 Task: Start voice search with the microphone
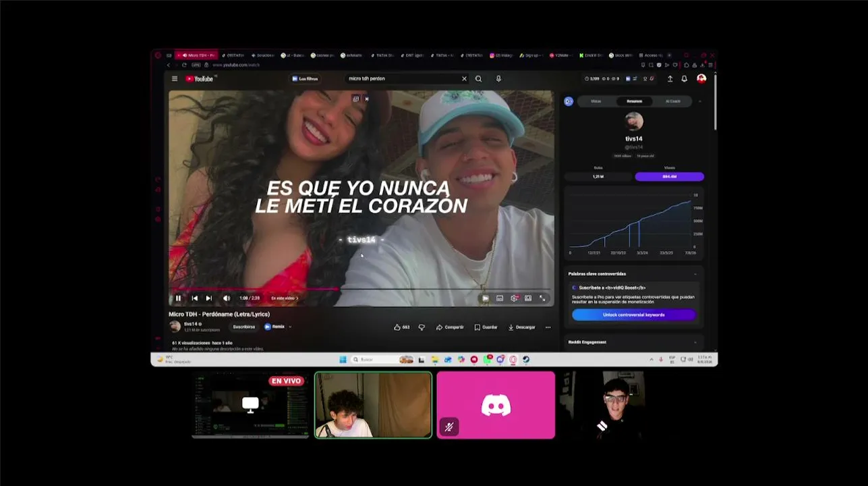tap(498, 79)
